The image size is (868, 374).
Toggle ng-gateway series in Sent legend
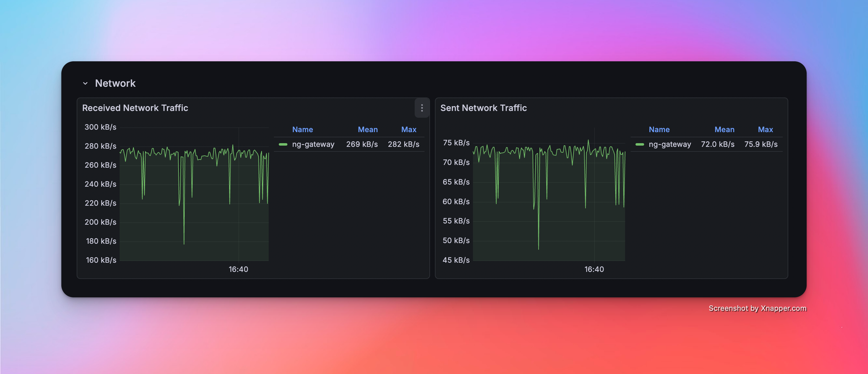coord(670,144)
